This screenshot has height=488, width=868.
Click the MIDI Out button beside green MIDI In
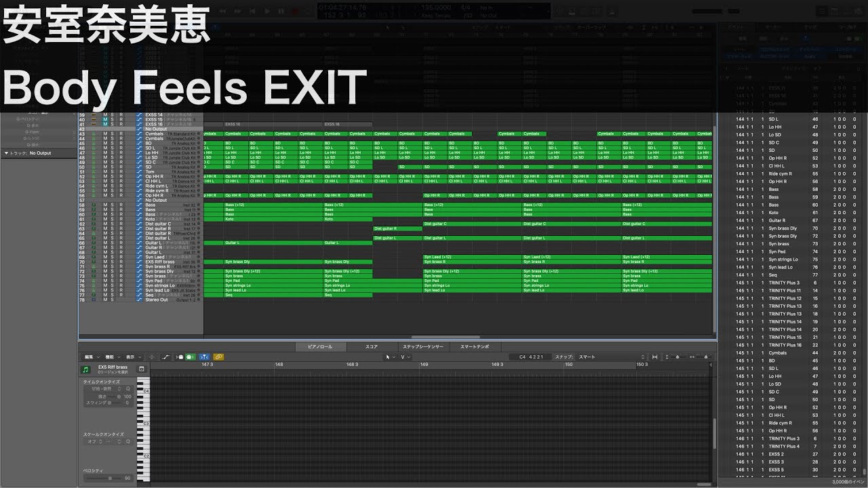click(x=180, y=357)
